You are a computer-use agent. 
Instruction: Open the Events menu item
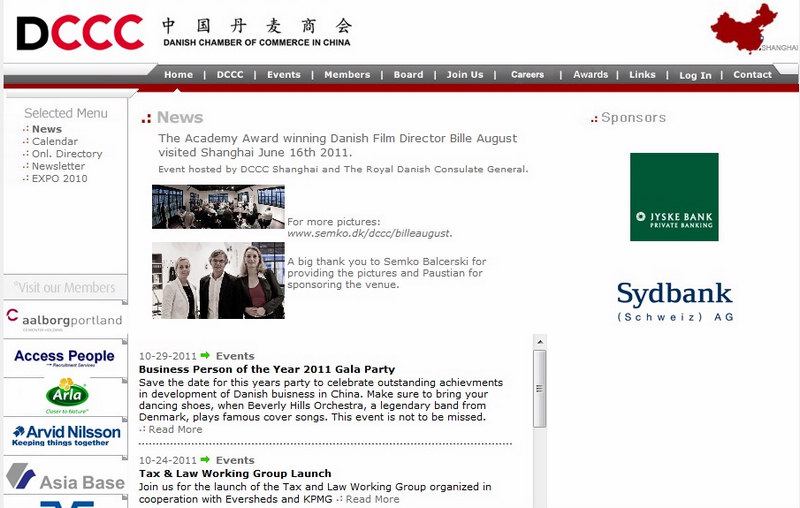(x=284, y=74)
